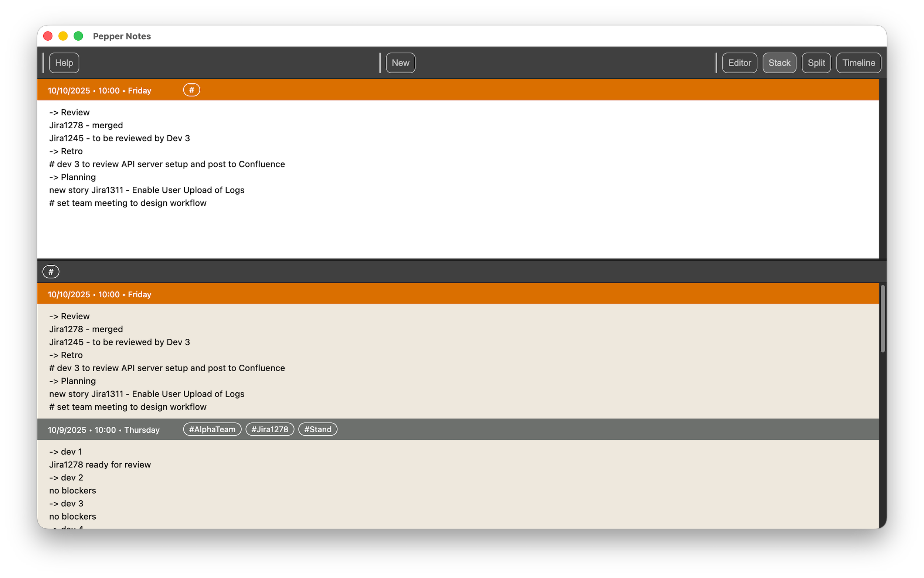
Task: Open the Timeline view
Action: click(858, 63)
